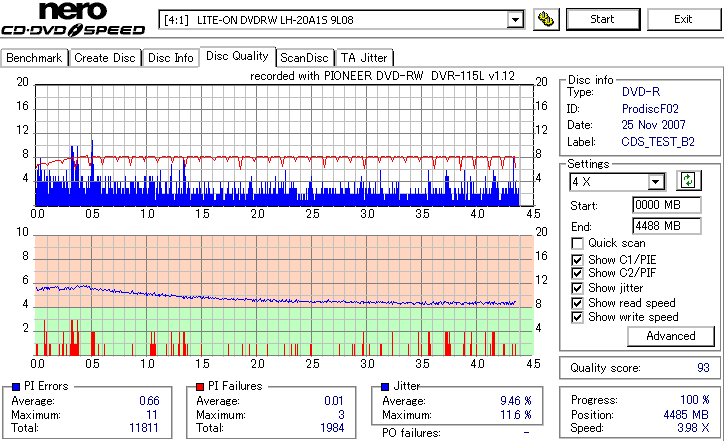Viewport: 724px width, 441px height.
Task: Click the Nero CD-DVD Speed logo
Action: tap(73, 19)
